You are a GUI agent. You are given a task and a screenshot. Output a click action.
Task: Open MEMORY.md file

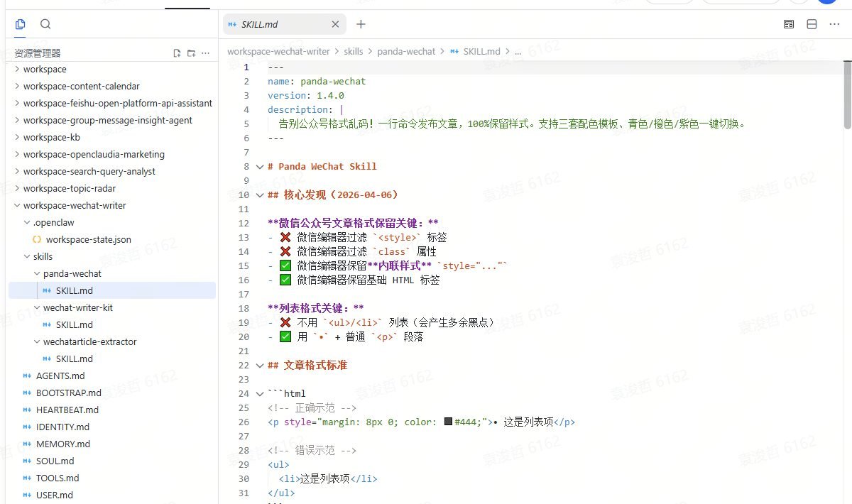point(63,444)
